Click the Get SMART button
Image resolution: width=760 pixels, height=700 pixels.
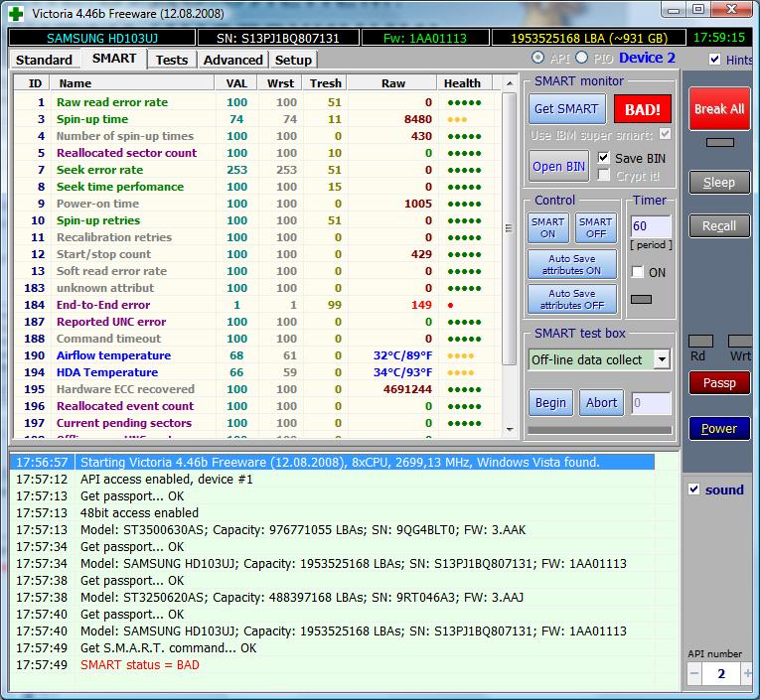pyautogui.click(x=565, y=109)
